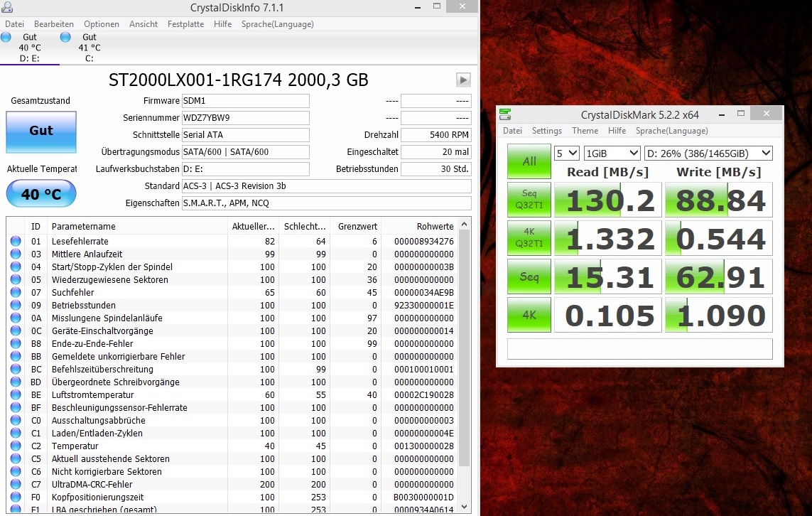Run all benchmarks with All button
This screenshot has width=812, height=516.
[529, 161]
